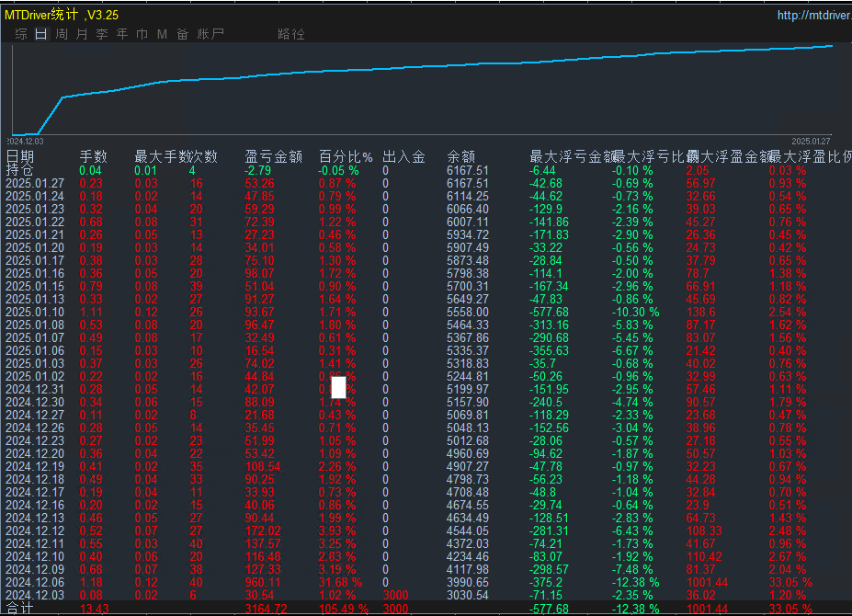The image size is (852, 616).
Task: Select the 2025.01.06 date row
Action: [35, 350]
